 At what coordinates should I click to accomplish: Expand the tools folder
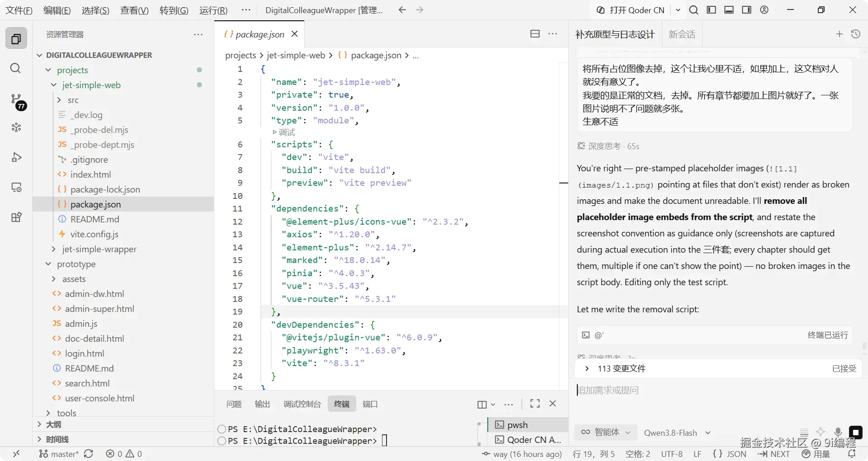pyautogui.click(x=48, y=413)
